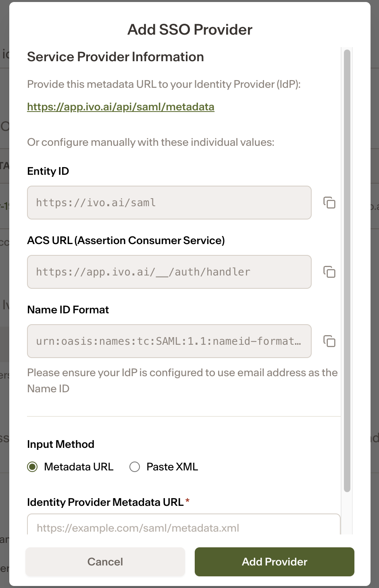Copy the Entity ID value
The width and height of the screenshot is (379, 588).
tap(329, 203)
